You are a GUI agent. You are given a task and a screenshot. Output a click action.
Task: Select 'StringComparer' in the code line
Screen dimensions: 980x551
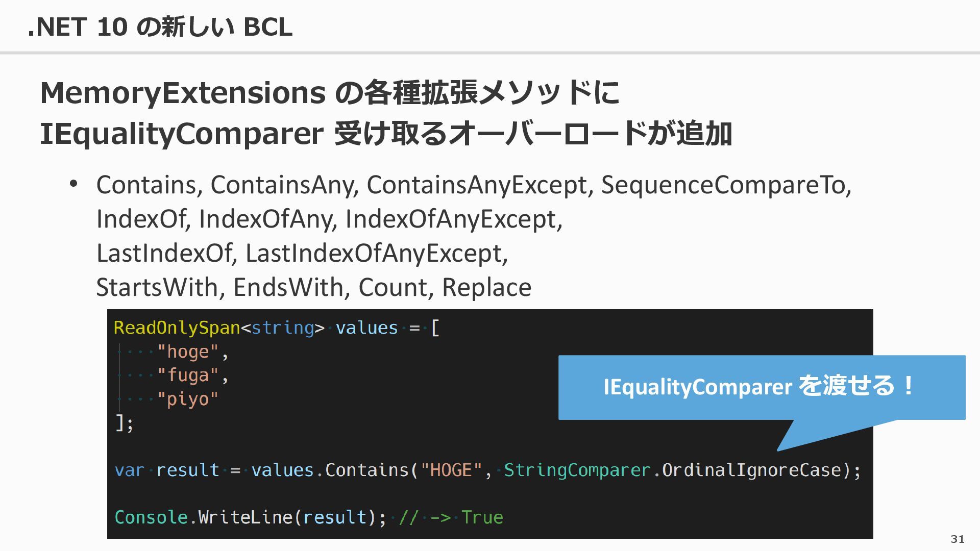coord(577,470)
